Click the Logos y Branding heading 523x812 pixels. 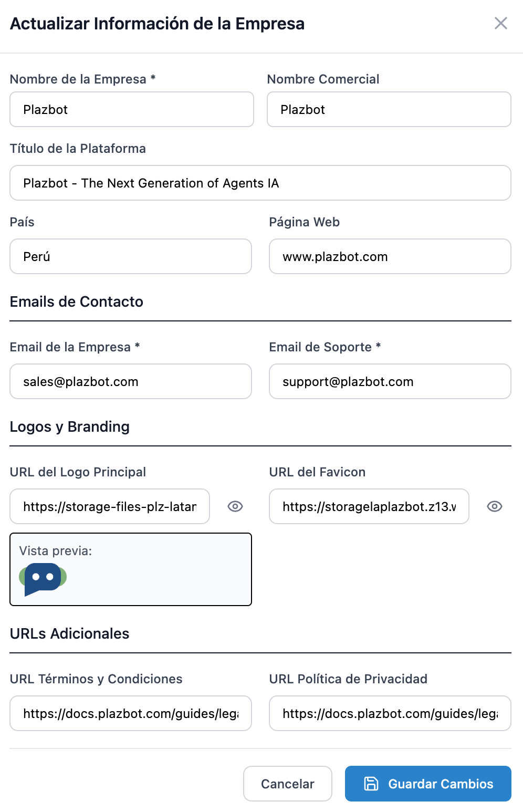click(x=70, y=426)
